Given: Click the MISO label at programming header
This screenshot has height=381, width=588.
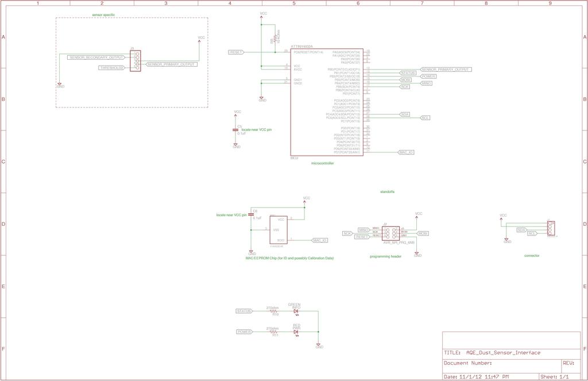Looking at the screenshot, I should click(x=364, y=230).
